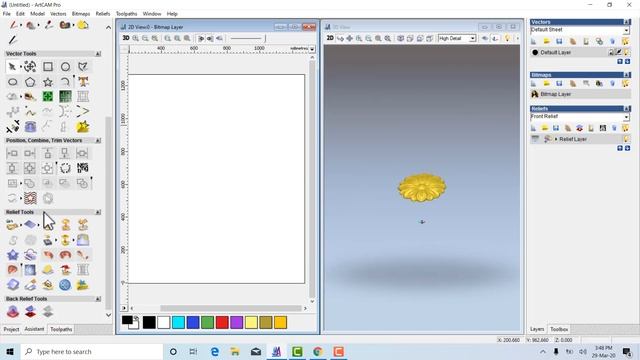This screenshot has width=640, height=360.
Task: Collapse the Relief Tools section
Action: [98, 212]
